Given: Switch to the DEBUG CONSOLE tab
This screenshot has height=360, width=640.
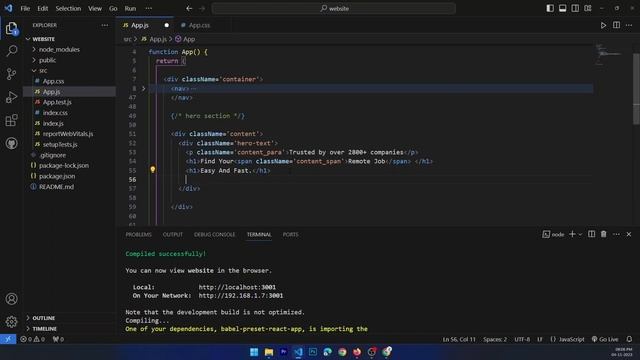Looking at the screenshot, I should pos(214,235).
